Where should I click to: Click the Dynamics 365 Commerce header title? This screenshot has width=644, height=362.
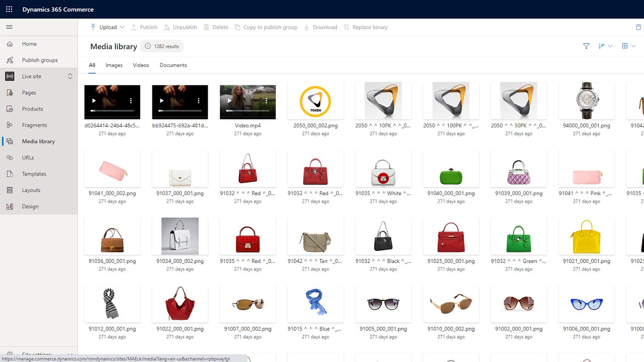pyautogui.click(x=58, y=10)
